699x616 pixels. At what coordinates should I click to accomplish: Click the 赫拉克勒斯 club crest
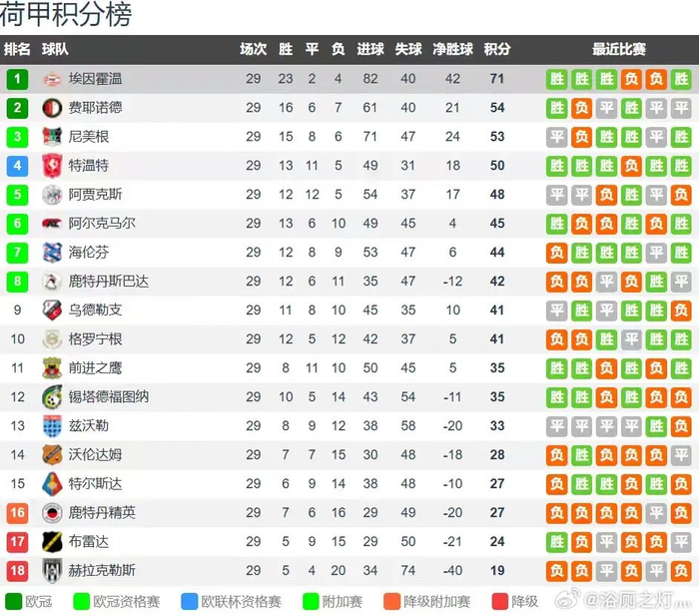[52, 571]
